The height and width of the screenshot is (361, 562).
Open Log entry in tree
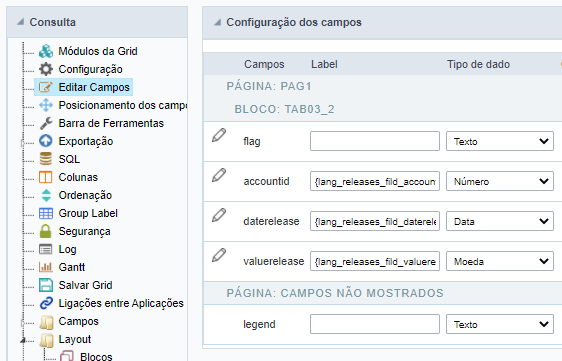point(67,250)
